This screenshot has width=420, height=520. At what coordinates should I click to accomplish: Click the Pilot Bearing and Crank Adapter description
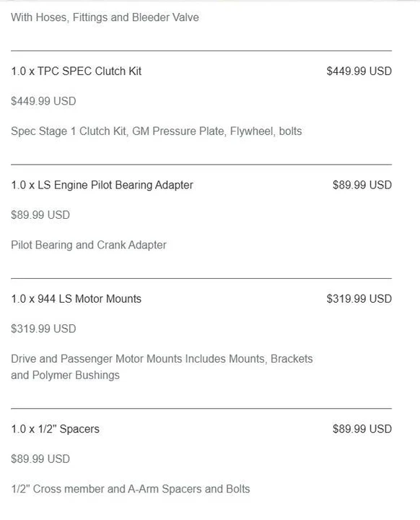pos(89,245)
